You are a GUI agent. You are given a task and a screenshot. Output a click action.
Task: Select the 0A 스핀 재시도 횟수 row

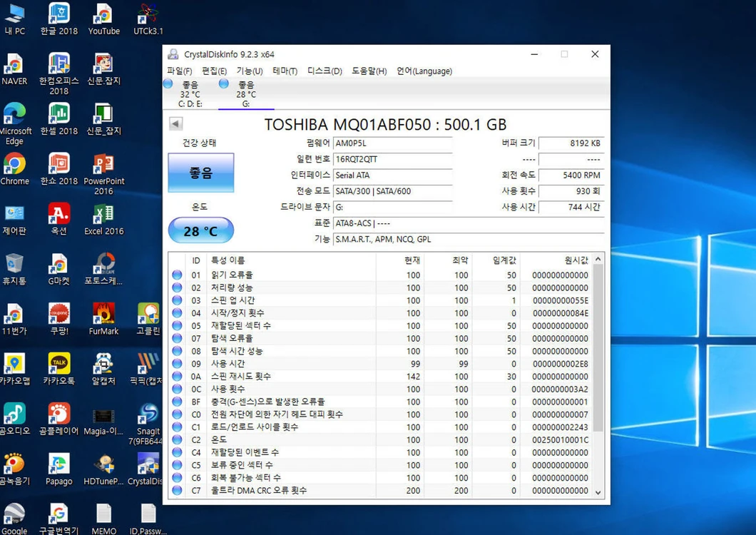(x=380, y=377)
